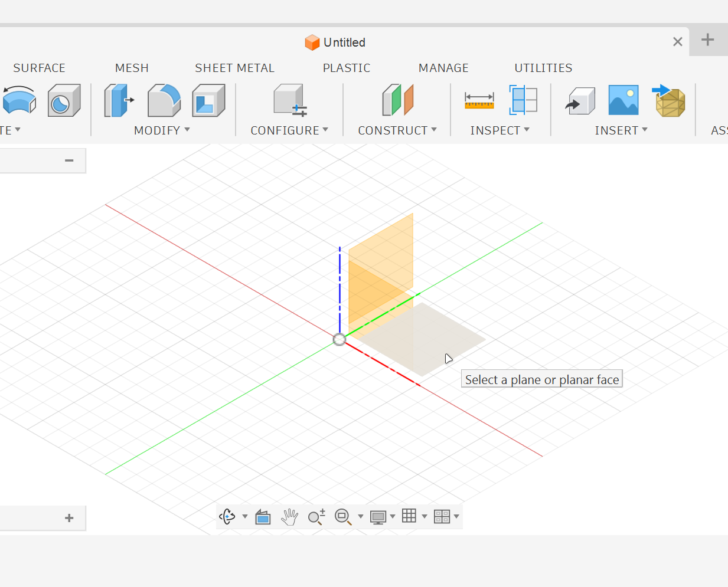Activate the Orbit navigation tool

[227, 517]
